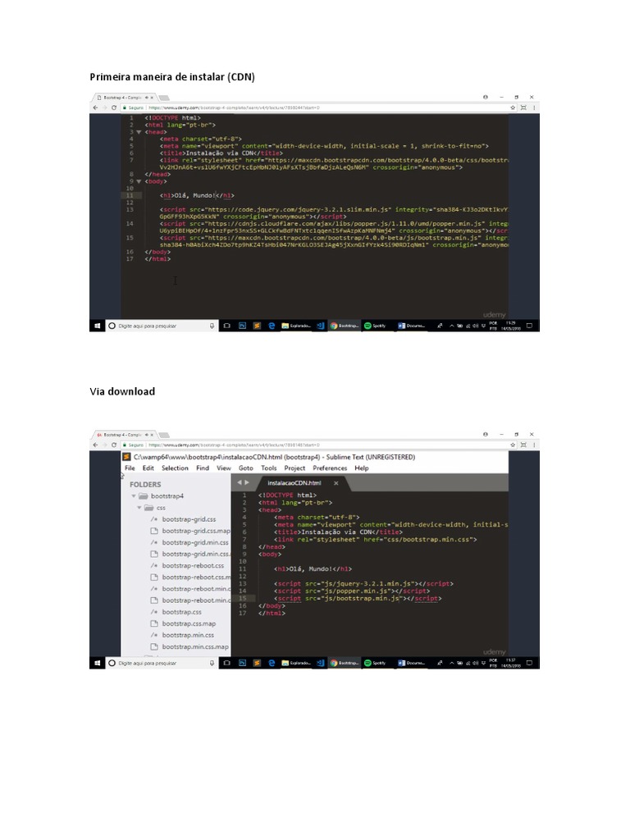Open bootstrap-grid.min.css in sidebar
Screen dimensions: 630x840
[x=195, y=542]
